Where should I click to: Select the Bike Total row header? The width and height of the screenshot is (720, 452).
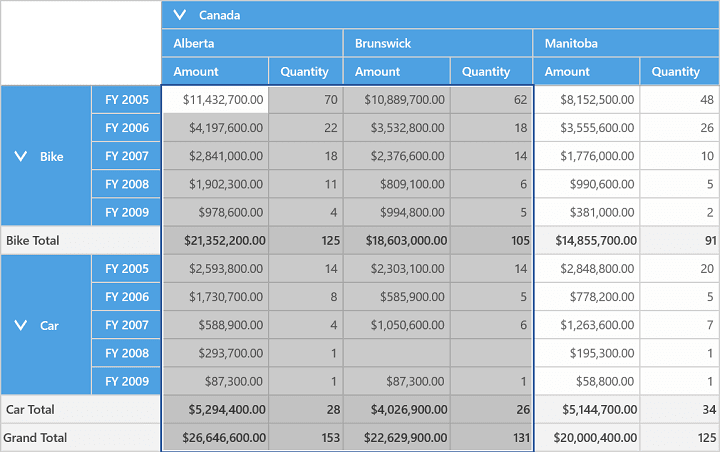click(81, 240)
